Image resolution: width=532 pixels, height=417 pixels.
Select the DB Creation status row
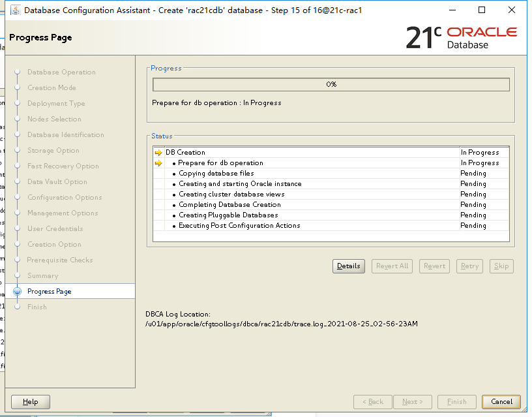pos(331,153)
